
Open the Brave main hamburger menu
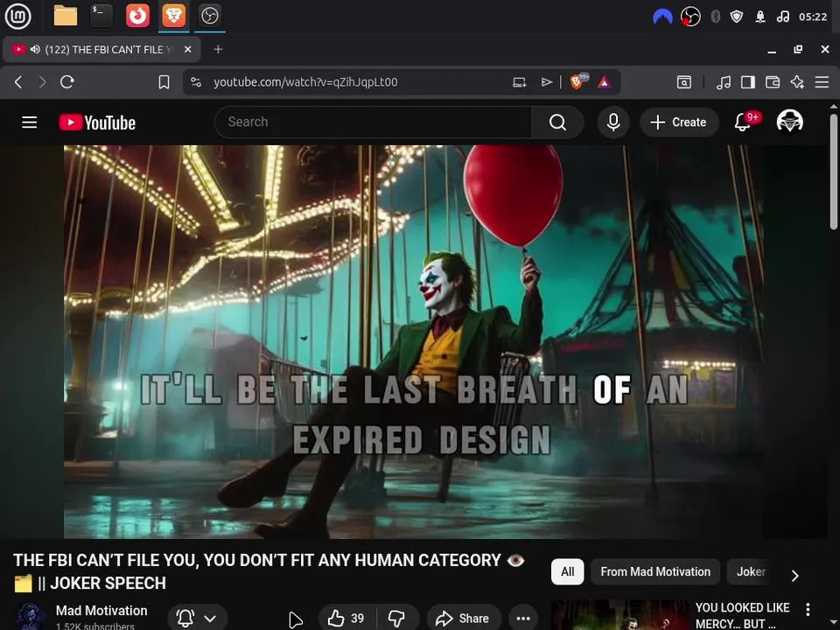[x=822, y=82]
